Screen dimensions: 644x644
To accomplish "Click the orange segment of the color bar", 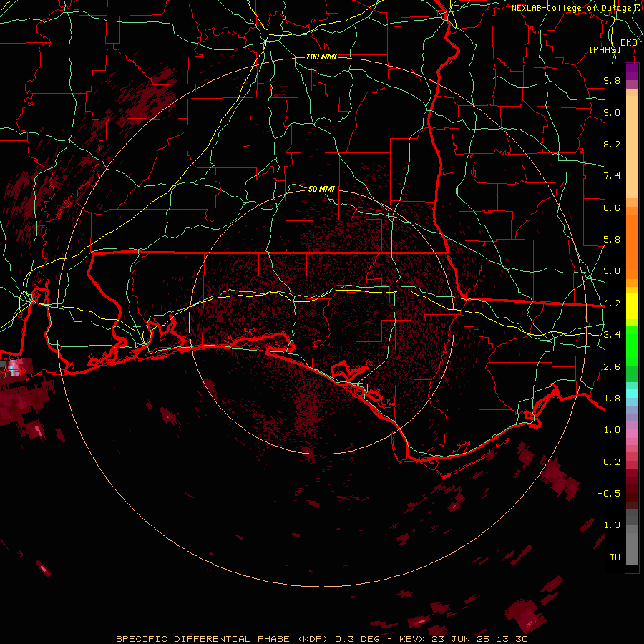I will (x=632, y=246).
